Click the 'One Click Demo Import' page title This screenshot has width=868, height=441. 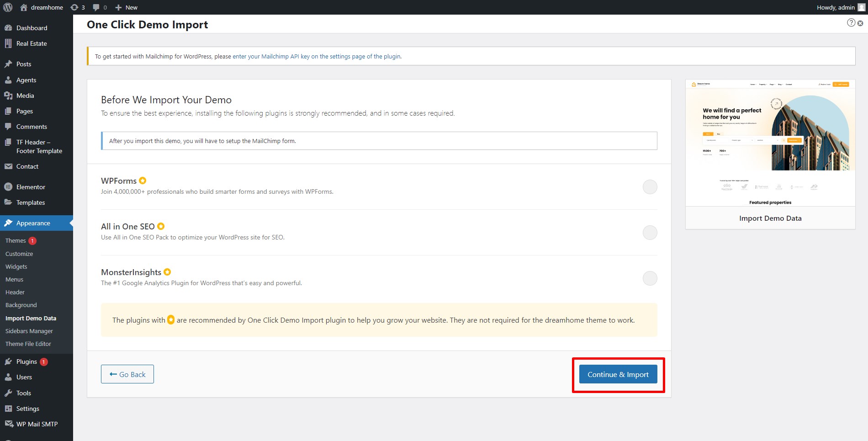point(147,25)
